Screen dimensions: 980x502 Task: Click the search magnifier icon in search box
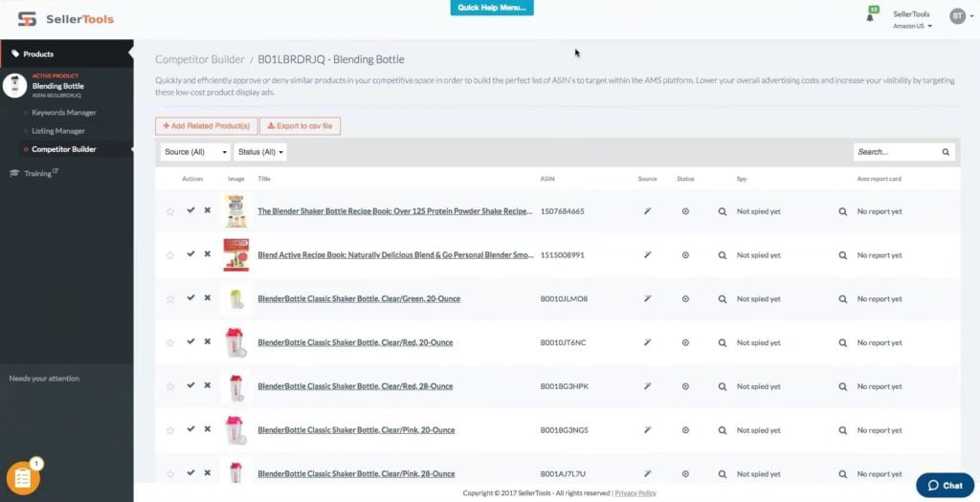(946, 152)
